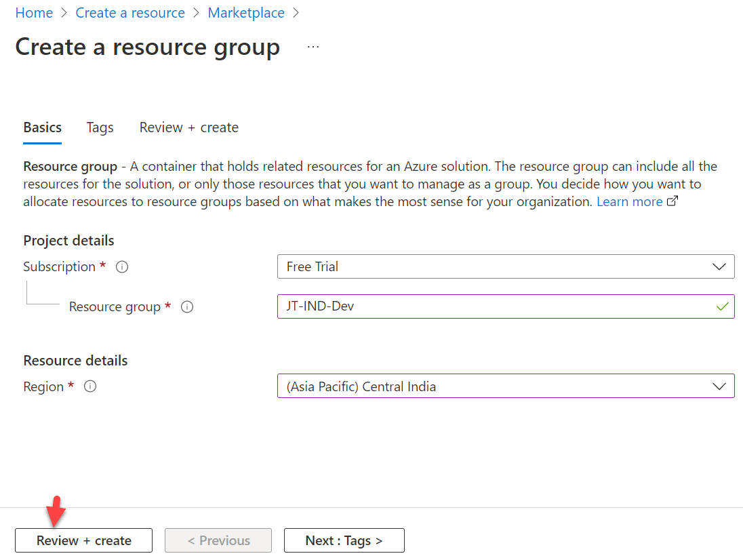Viewport: 743px width, 560px height.
Task: Click the Region info icon
Action: pos(90,386)
